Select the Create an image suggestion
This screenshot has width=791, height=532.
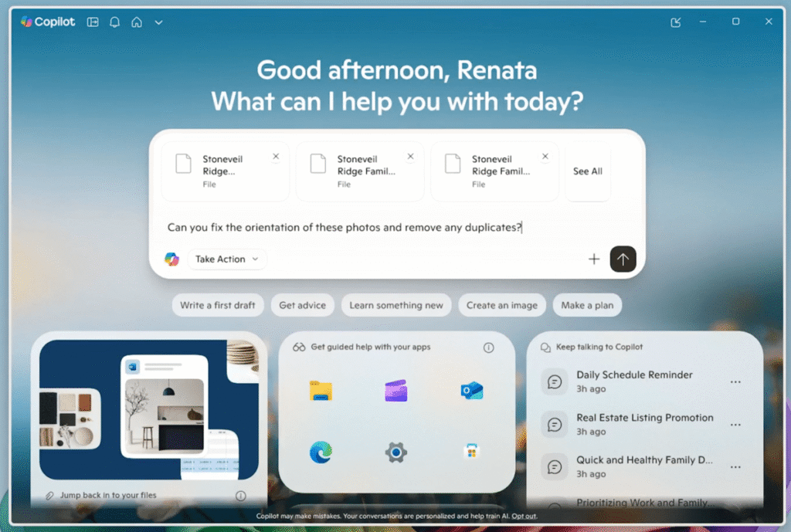(502, 305)
